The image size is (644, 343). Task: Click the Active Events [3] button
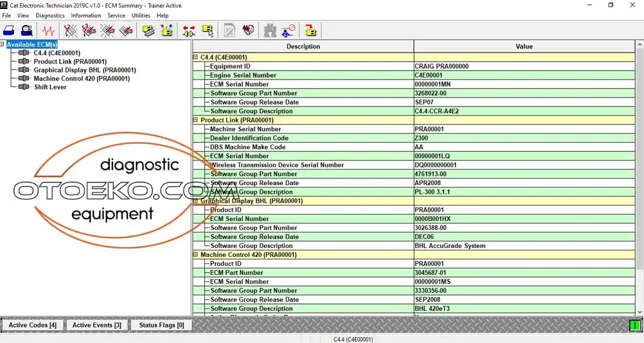(96, 325)
